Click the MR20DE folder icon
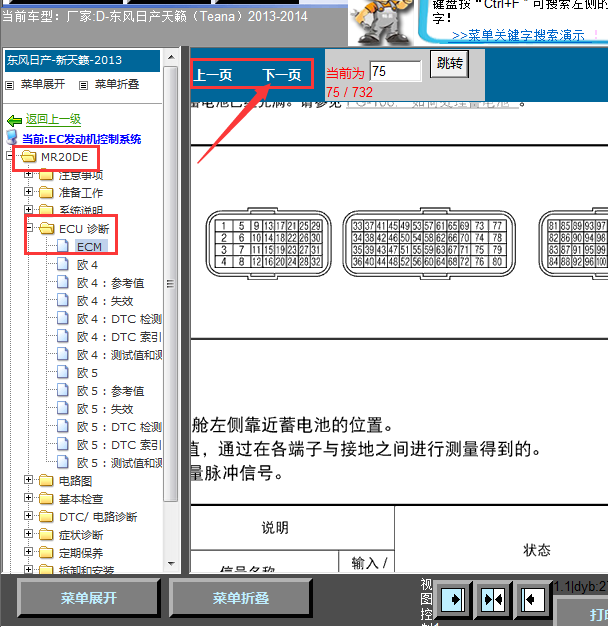The image size is (608, 627). (29, 156)
